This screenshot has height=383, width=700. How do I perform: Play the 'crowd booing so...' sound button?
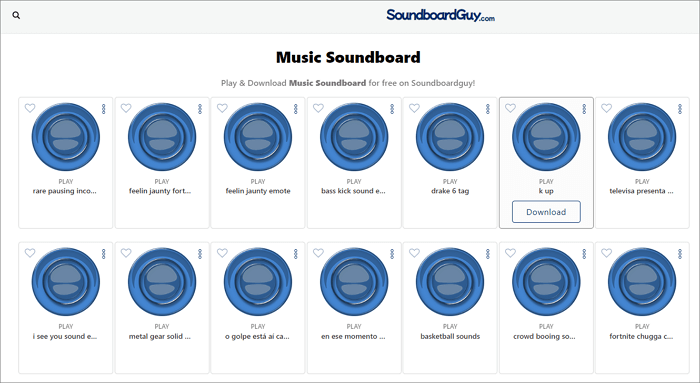[546, 282]
